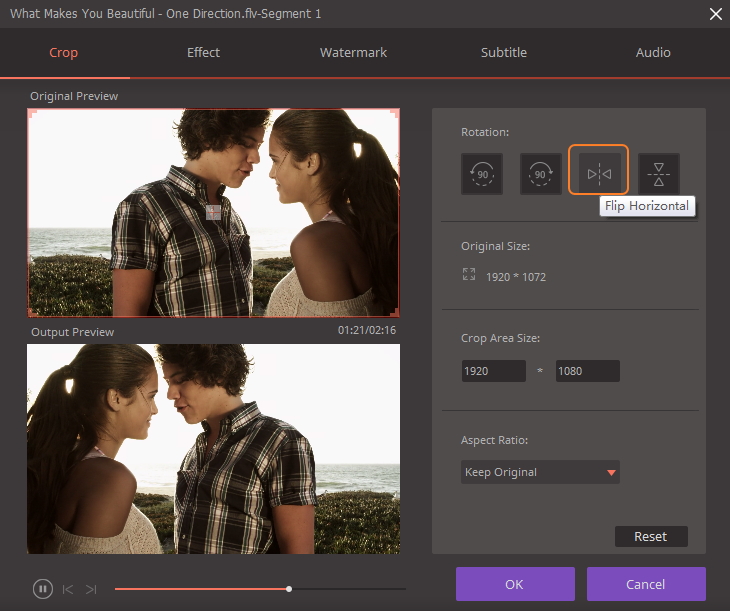730x611 pixels.
Task: Switch to the Crop tab
Action: 64,53
